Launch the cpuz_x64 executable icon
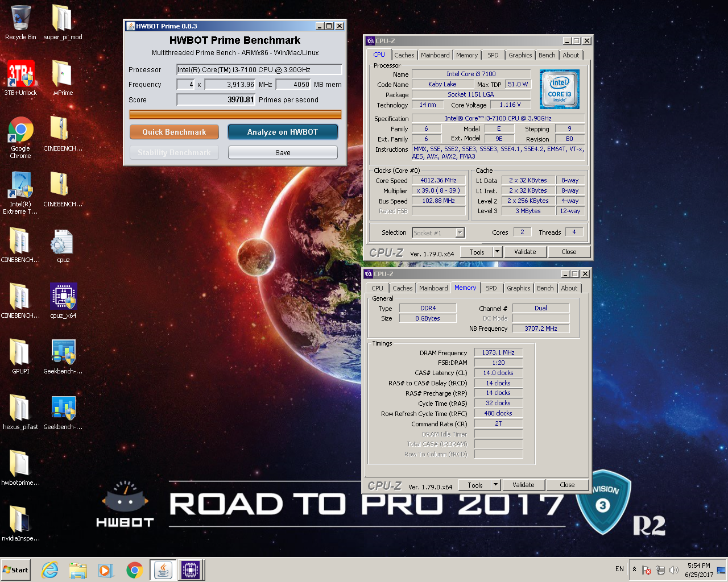The height and width of the screenshot is (582, 728). (63, 301)
